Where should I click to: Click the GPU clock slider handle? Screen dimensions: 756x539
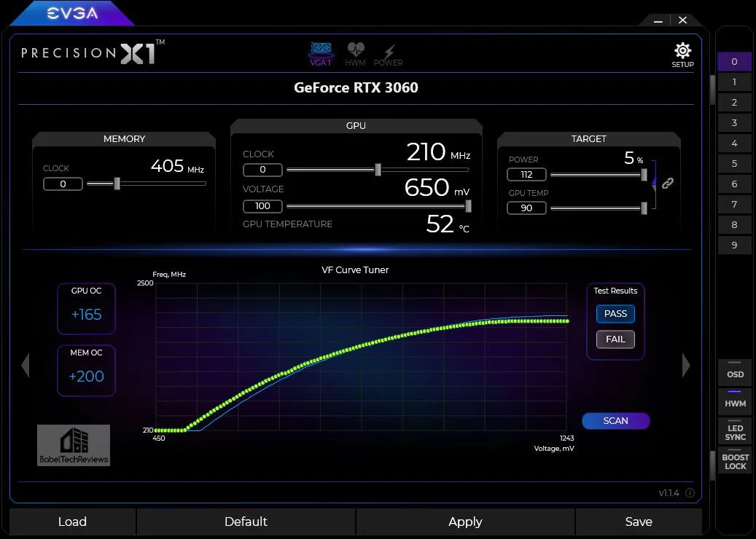378,170
